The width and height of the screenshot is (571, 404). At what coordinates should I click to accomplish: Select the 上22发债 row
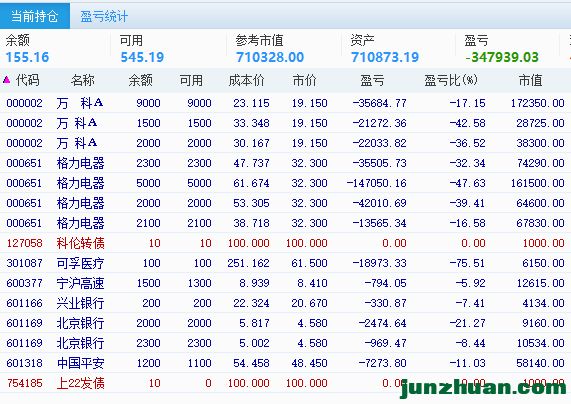[x=286, y=383]
